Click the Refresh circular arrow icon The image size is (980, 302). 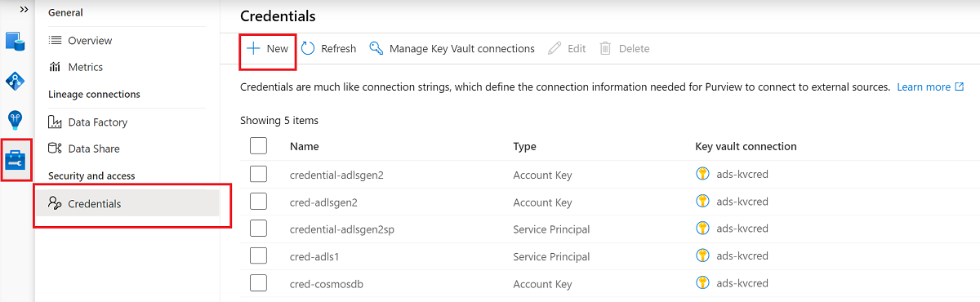[308, 48]
